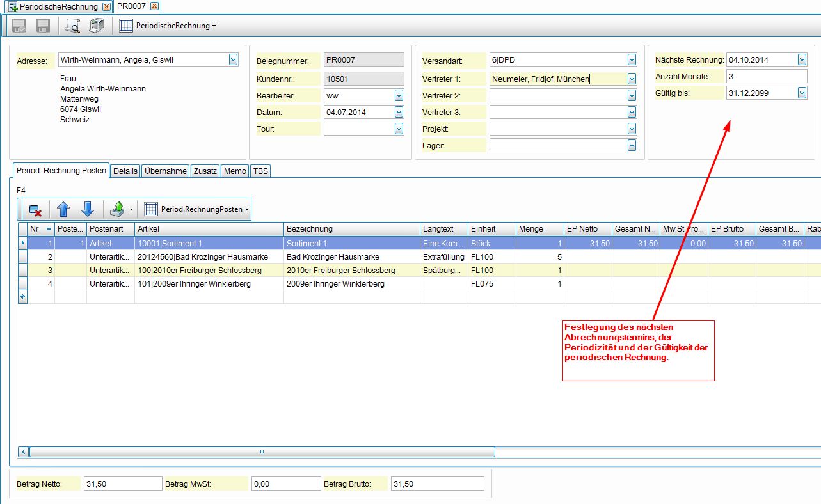Expand the Bearbeiter dropdown
Screen dimensions: 821x504
[x=399, y=95]
